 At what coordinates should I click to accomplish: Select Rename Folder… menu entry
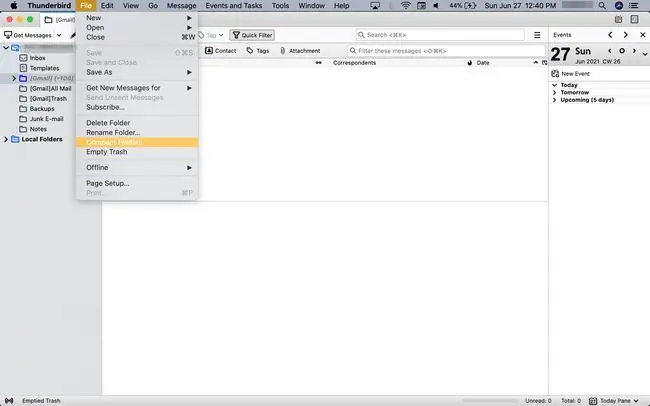[x=137, y=133]
